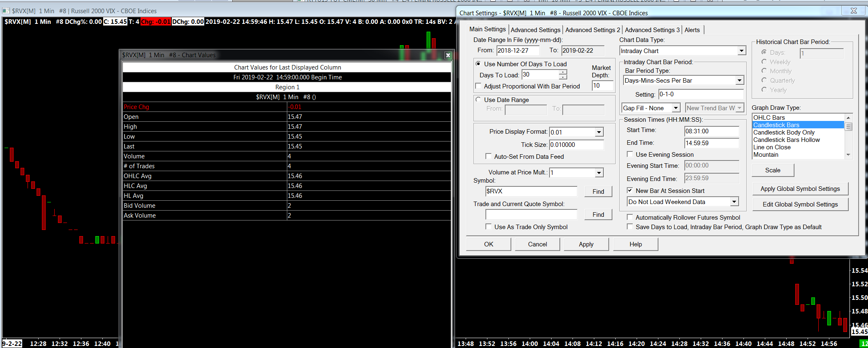Click the Graph Draw Type list scroll-up arrow
The image size is (868, 348).
pos(848,118)
